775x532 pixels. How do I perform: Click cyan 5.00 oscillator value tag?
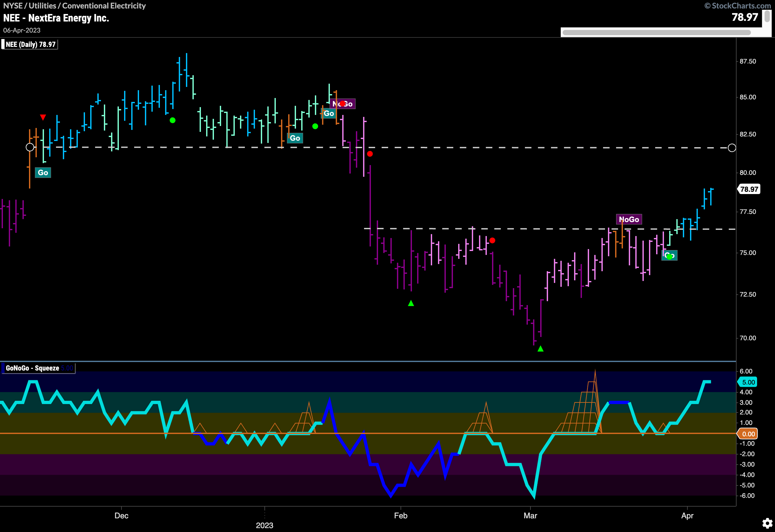[x=748, y=382]
